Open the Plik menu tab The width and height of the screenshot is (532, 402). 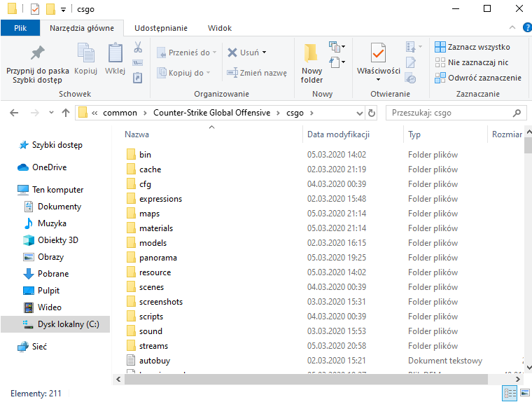pyautogui.click(x=20, y=28)
